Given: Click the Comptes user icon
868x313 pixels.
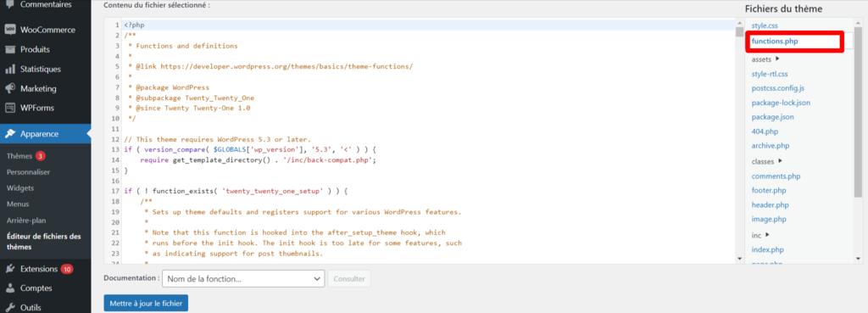Looking at the screenshot, I should tap(9, 288).
